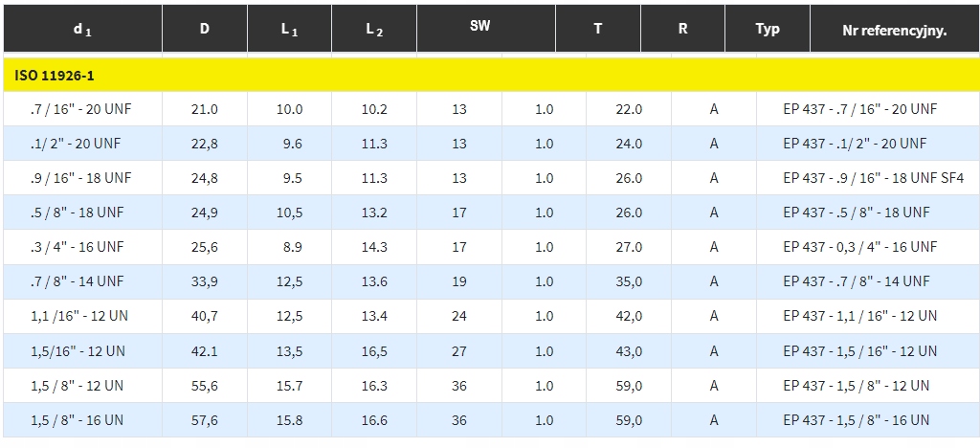Select the yellow ISO 11926-1 group row
This screenshot has width=980, height=448.
pyautogui.click(x=490, y=75)
